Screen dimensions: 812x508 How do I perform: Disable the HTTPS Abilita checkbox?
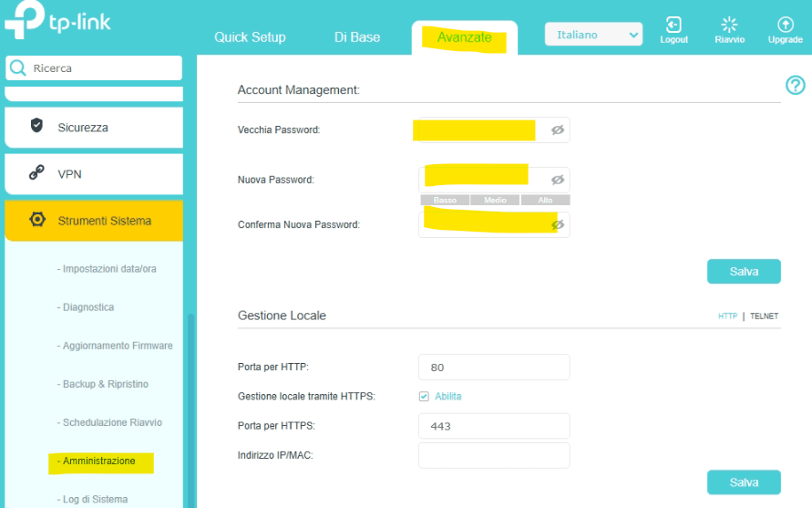tap(424, 396)
